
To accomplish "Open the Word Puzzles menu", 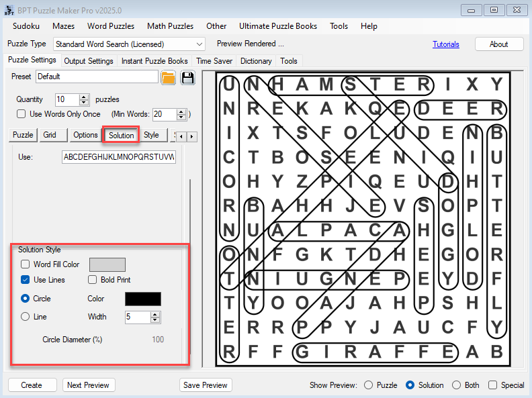I will (x=111, y=26).
